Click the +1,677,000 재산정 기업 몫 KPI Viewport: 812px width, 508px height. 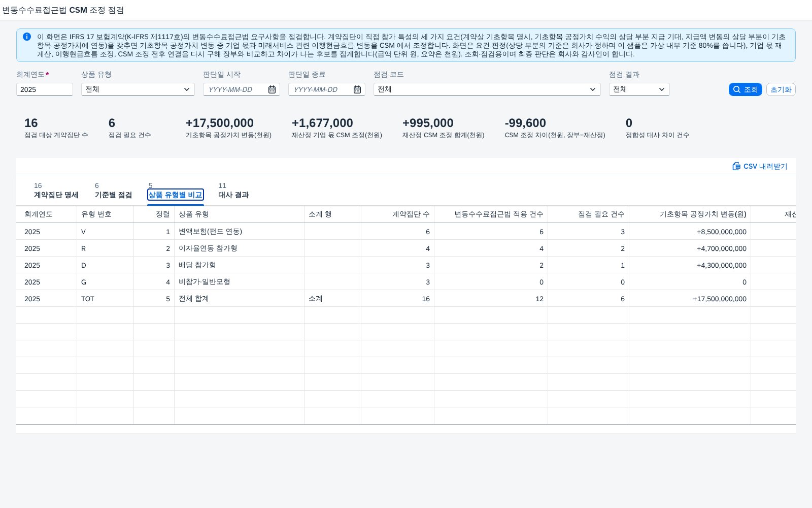tap(337, 128)
